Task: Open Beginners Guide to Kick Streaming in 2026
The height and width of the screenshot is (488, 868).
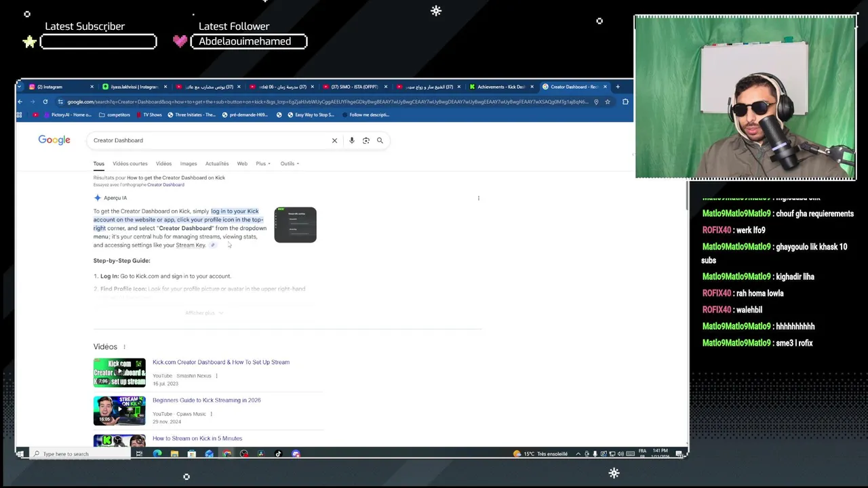Action: click(x=207, y=400)
